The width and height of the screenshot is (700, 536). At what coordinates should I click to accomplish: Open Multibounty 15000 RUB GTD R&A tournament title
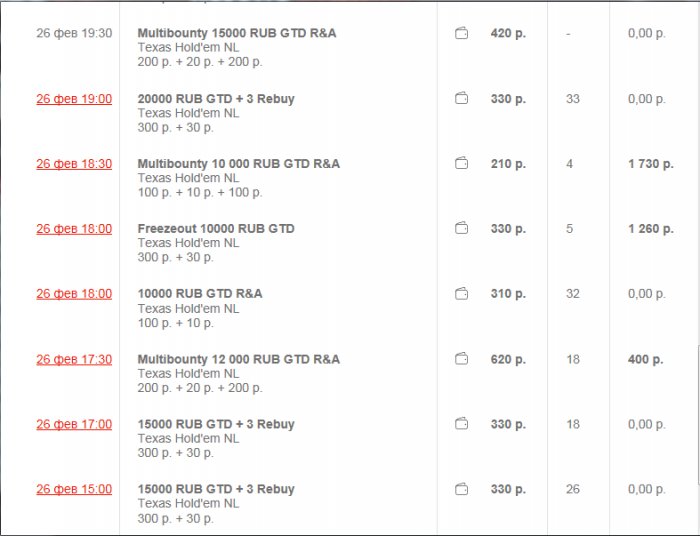[236, 33]
